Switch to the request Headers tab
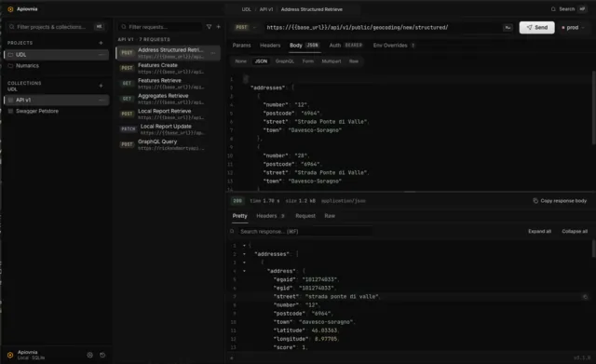This screenshot has height=364, width=596. [x=270, y=46]
